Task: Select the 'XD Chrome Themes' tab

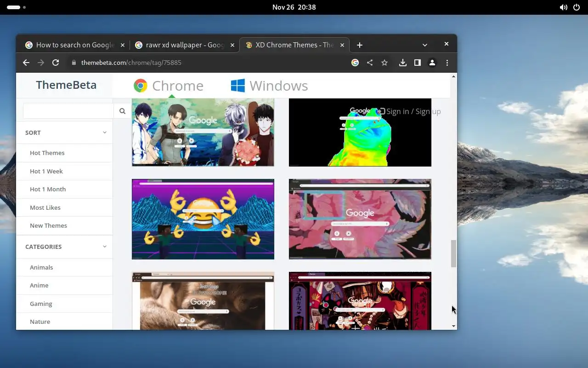Action: [x=294, y=45]
